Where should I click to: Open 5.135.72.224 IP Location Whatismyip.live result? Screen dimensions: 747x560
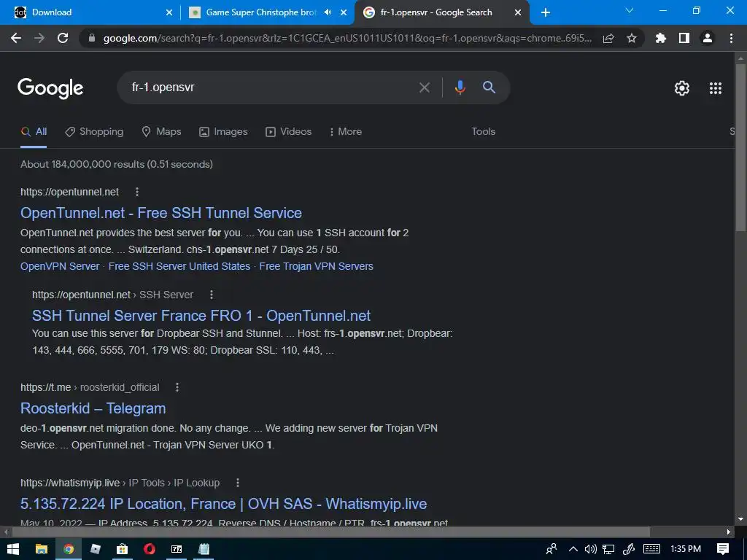tap(223, 504)
